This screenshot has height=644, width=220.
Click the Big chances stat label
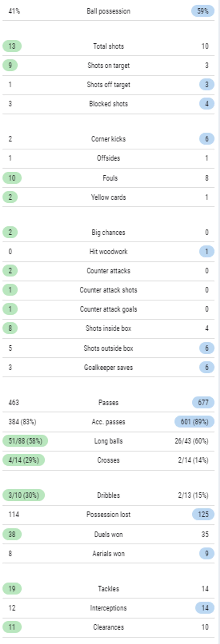click(108, 233)
